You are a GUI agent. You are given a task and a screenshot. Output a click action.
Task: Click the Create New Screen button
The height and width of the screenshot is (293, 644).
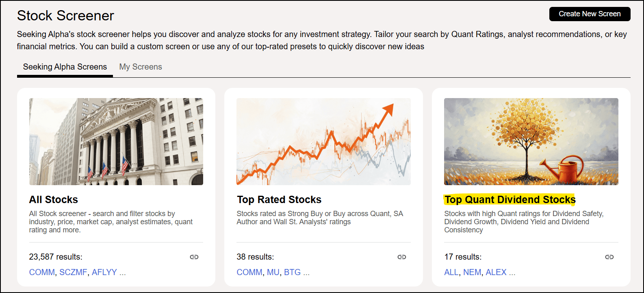tap(590, 14)
